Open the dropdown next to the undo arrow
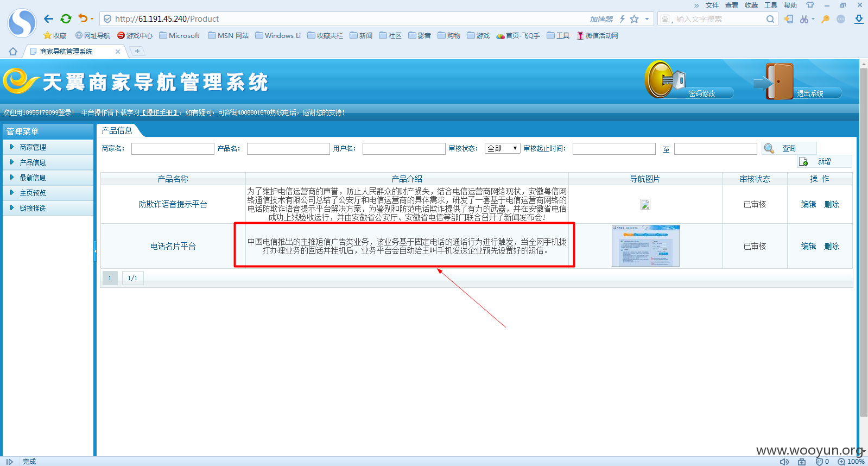 click(92, 19)
